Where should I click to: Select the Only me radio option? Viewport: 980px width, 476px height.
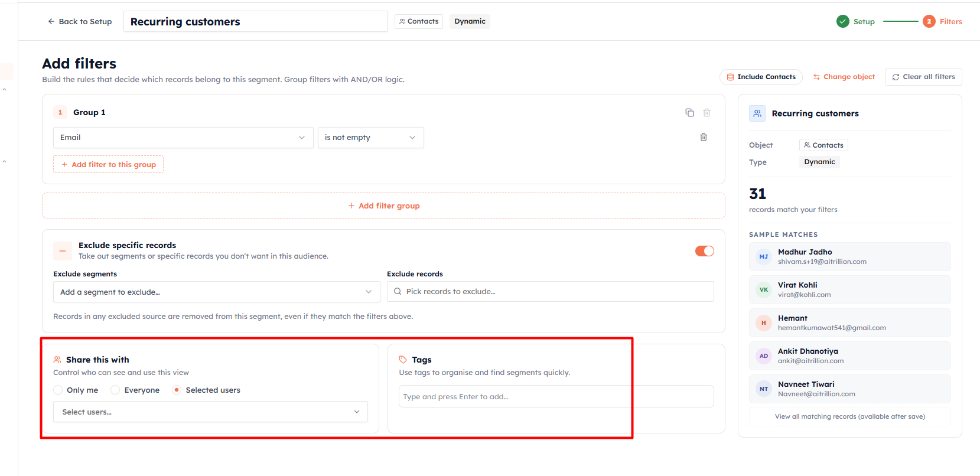coord(58,390)
